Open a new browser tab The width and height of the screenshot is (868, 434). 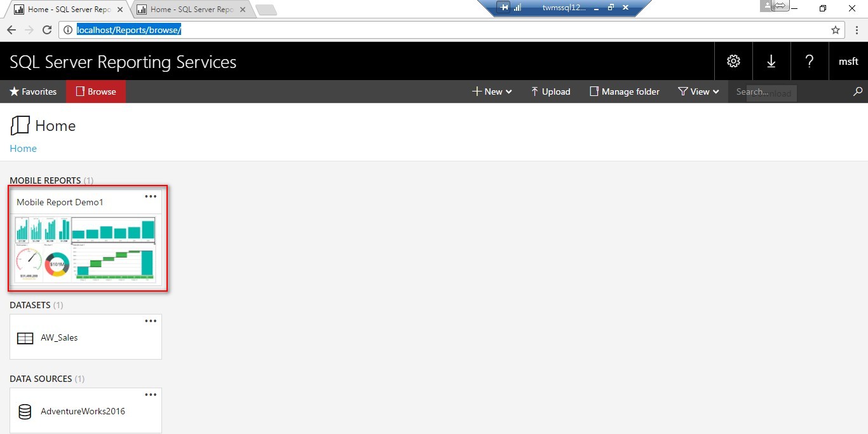click(x=266, y=10)
